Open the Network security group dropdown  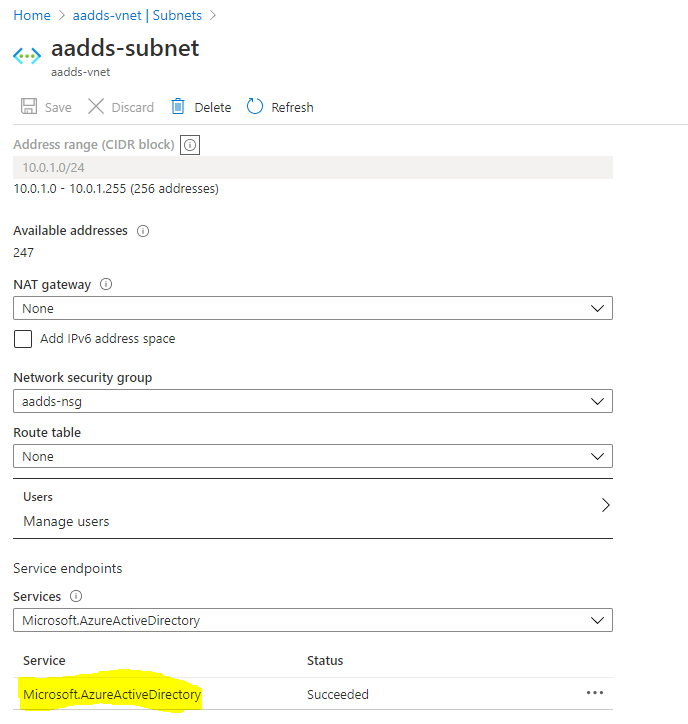(x=313, y=401)
